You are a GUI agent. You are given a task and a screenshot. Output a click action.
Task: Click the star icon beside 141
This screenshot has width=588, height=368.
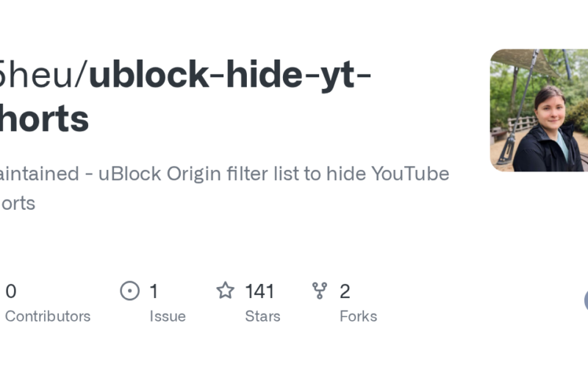pyautogui.click(x=225, y=291)
